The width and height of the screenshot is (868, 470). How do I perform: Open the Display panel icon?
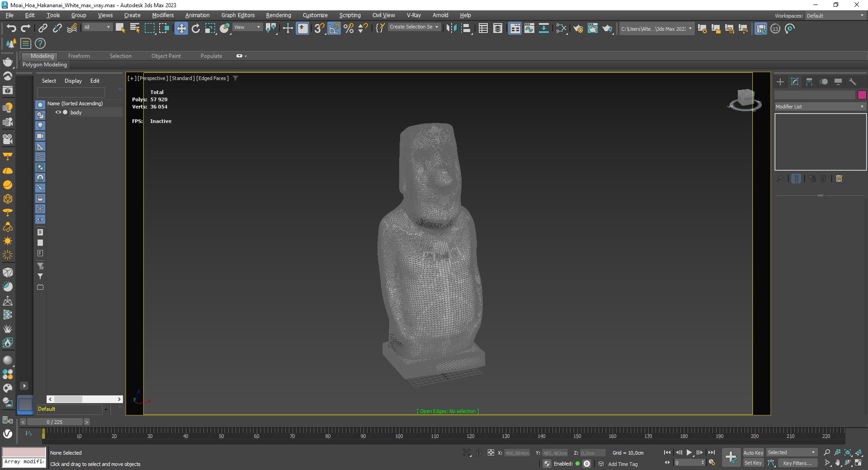tap(838, 82)
